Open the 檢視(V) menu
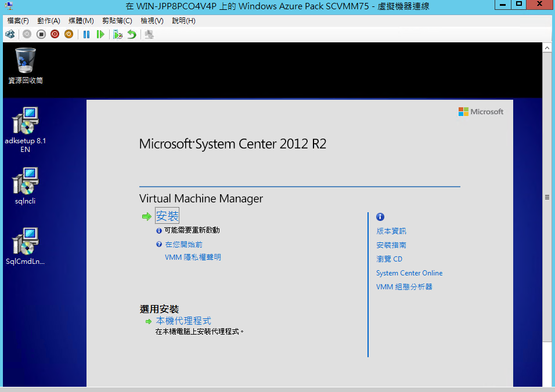The width and height of the screenshot is (555, 392). [152, 21]
